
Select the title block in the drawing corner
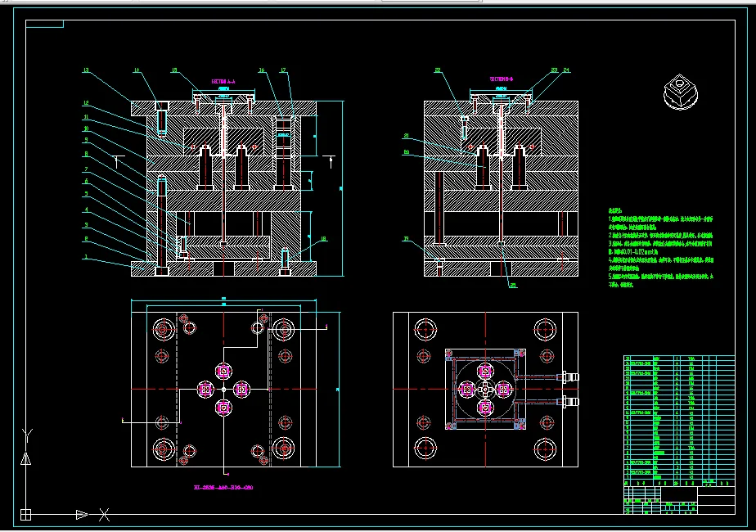679,500
